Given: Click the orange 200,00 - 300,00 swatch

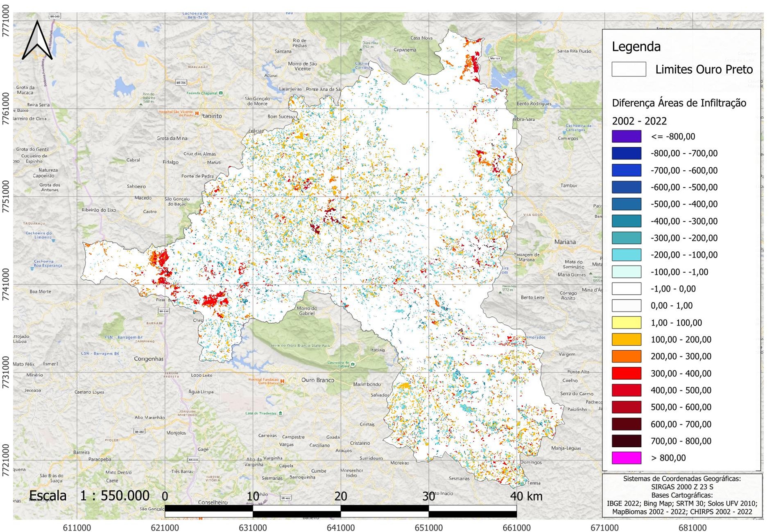Looking at the screenshot, I should 626,356.
